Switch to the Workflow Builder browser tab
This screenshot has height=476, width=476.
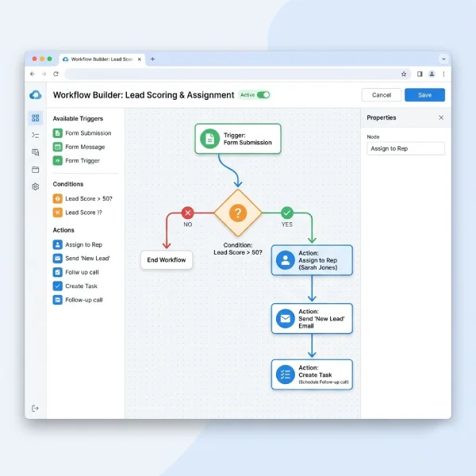102,59
